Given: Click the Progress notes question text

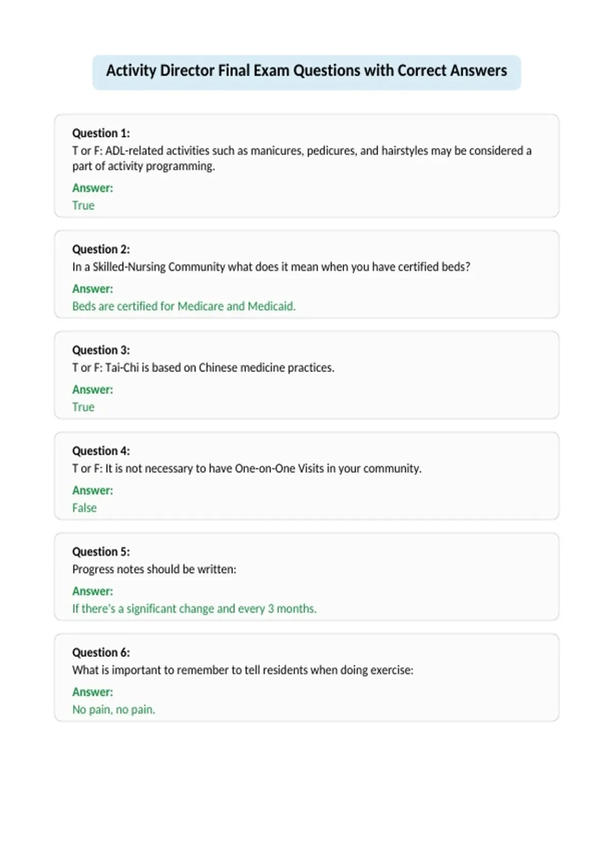Looking at the screenshot, I should tap(154, 569).
